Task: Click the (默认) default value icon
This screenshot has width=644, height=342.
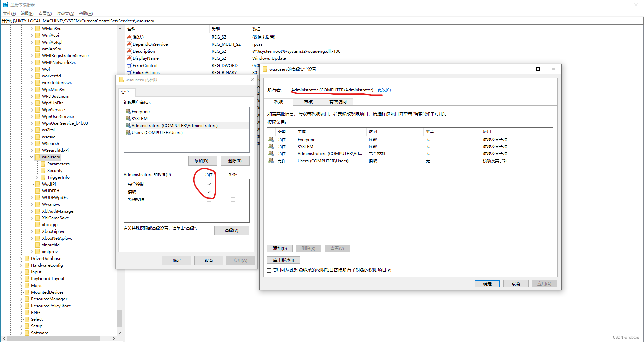Action: click(129, 37)
